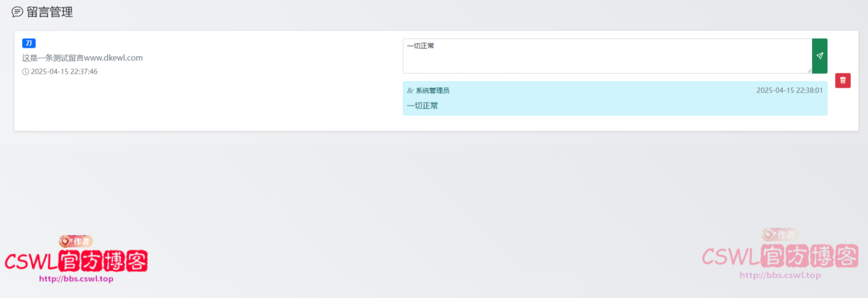Screen dimensions: 868x298
Task: Click the test message text with www.dkewl.com
Action: (x=82, y=58)
